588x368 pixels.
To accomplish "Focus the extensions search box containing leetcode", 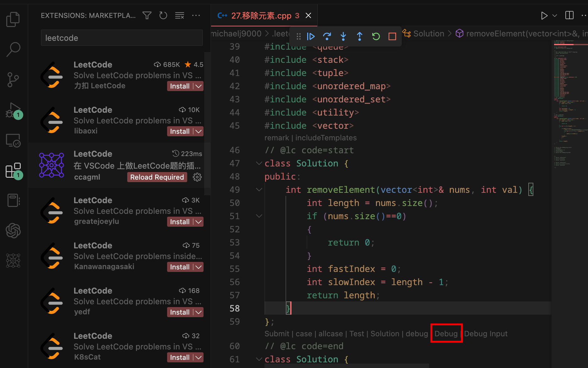I will click(122, 38).
